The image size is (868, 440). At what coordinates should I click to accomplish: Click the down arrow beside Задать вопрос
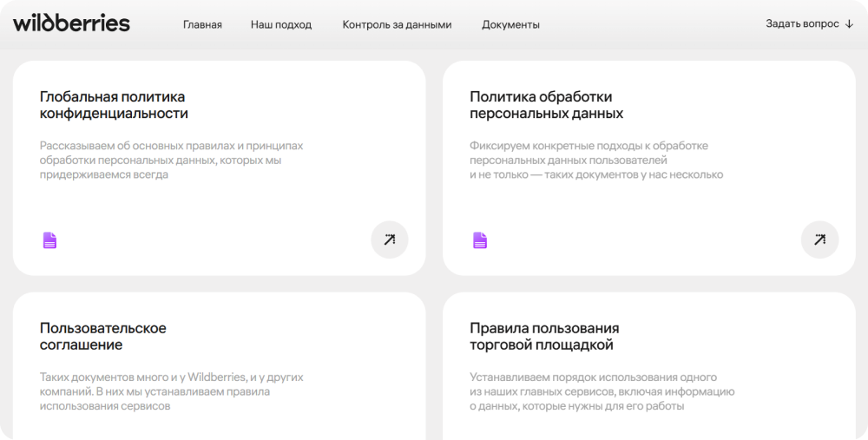click(849, 24)
